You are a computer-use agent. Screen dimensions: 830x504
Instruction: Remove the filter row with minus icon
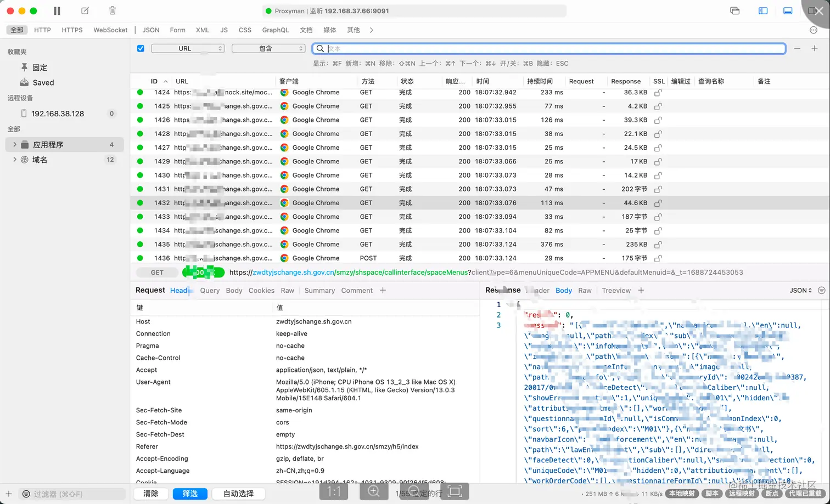(797, 48)
